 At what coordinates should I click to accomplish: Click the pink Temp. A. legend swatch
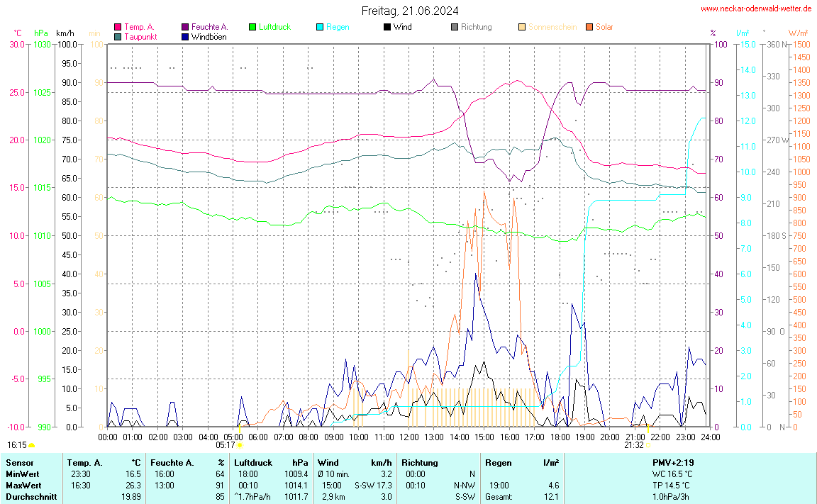pos(118,27)
